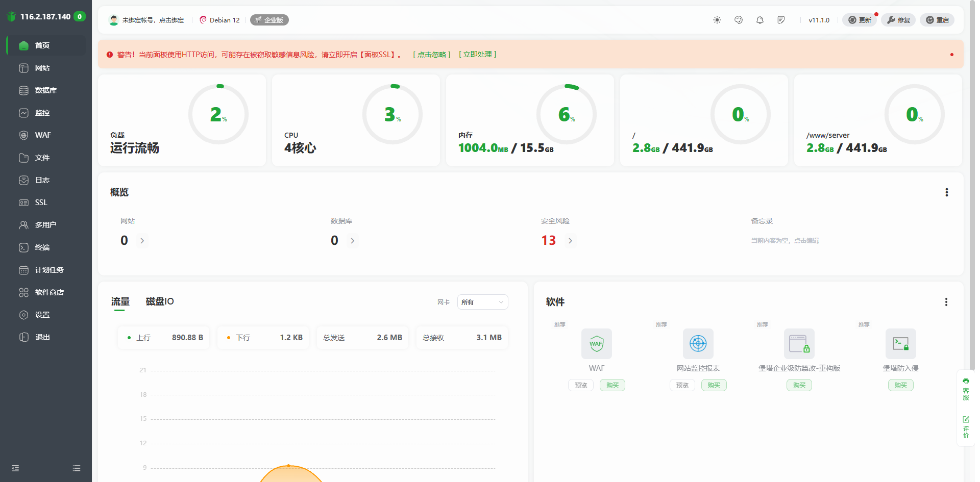Switch to the 磁盘IO tab
980x482 pixels.
click(x=160, y=301)
